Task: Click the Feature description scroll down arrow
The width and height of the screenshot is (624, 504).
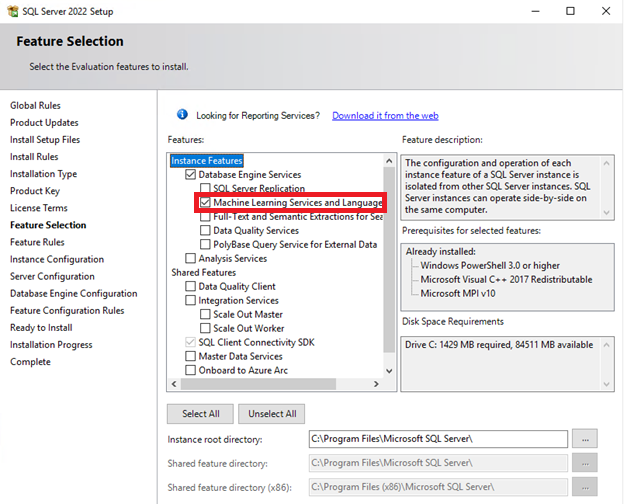Action: click(x=606, y=213)
